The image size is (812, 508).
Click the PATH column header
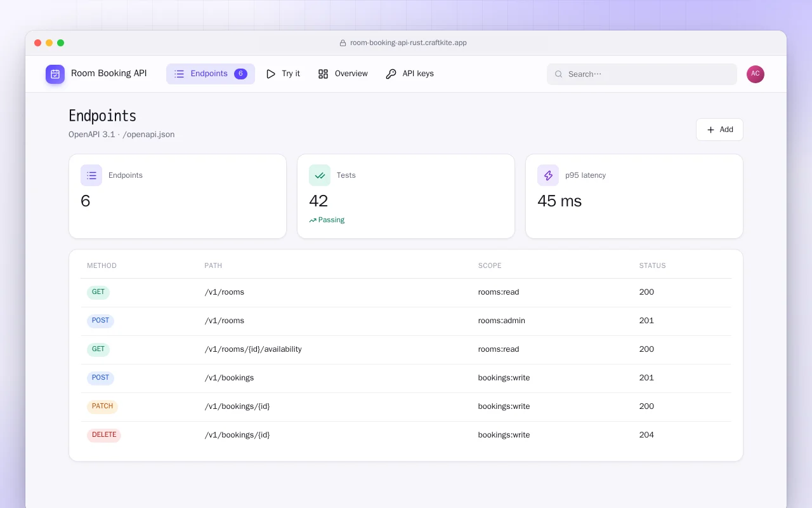213,265
